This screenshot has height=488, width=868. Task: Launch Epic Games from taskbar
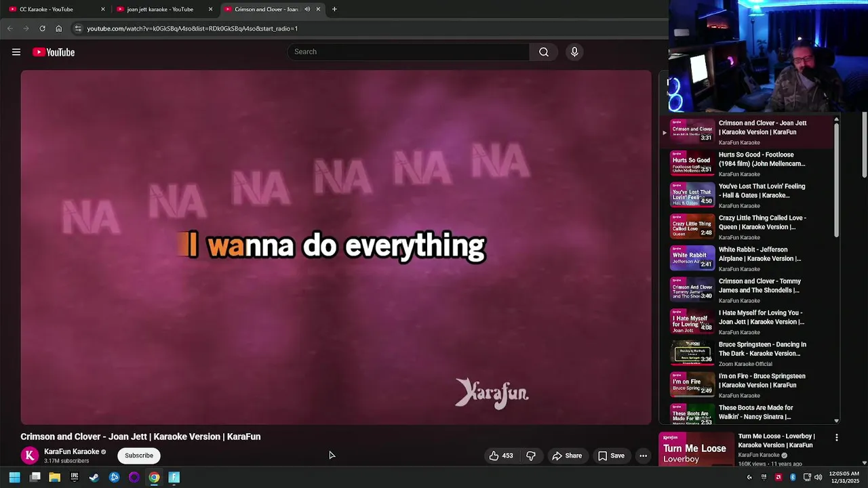75,477
